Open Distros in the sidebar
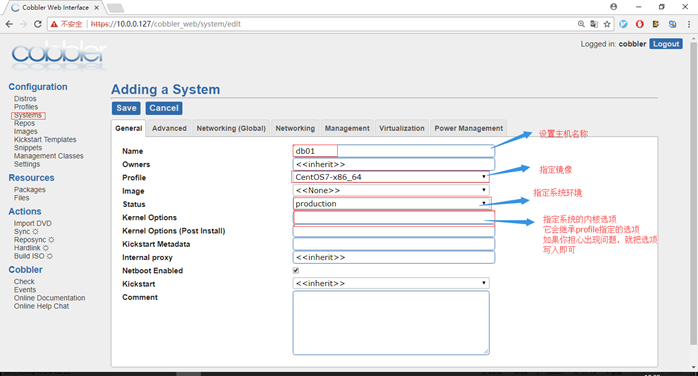The width and height of the screenshot is (698, 376). (x=25, y=99)
